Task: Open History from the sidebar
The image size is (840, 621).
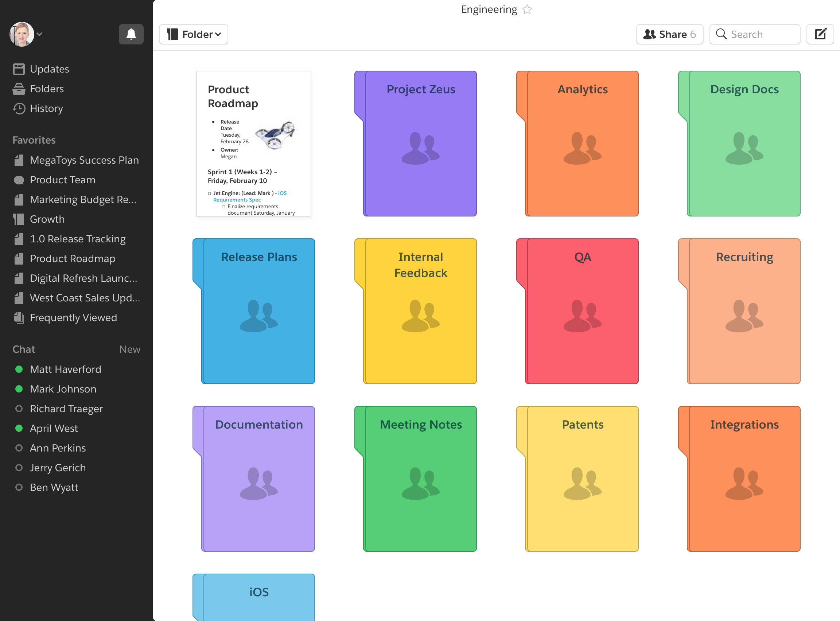Action: 46,109
